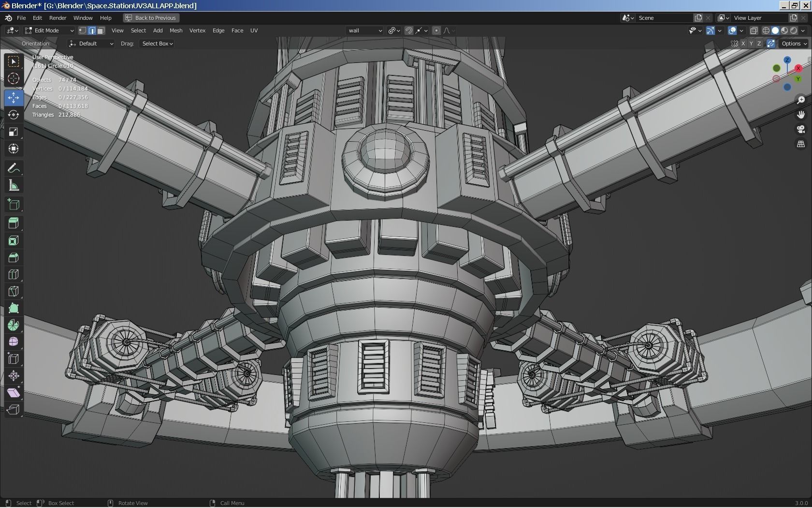
Task: Open snapping options dropdown
Action: [421, 30]
